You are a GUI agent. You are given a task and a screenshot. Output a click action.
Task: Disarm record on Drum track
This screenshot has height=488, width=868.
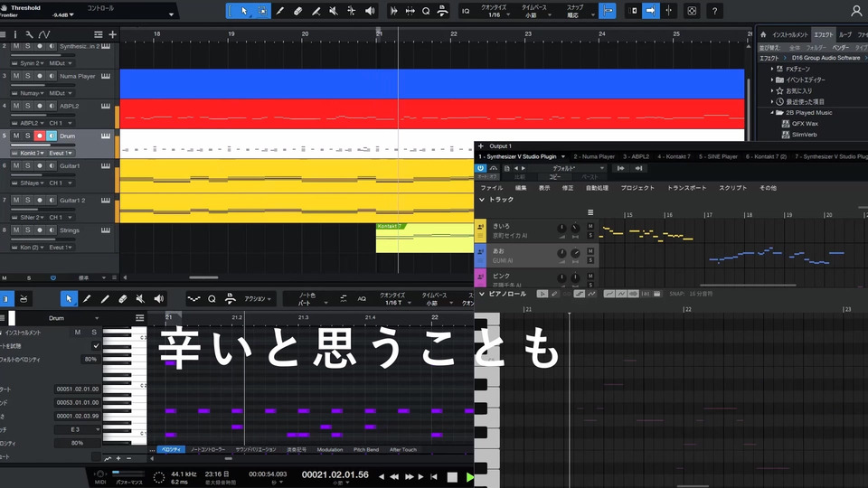coord(39,136)
